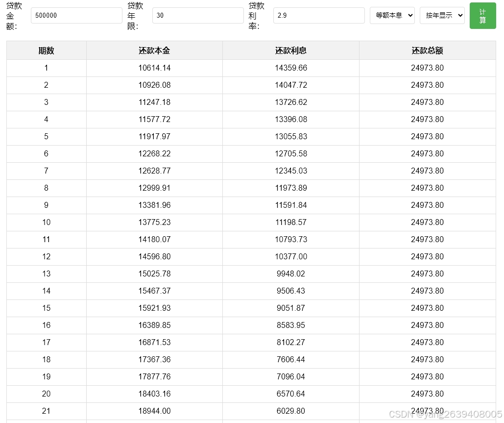
Task: Select principal cell 11917.97
Action: click(x=154, y=136)
